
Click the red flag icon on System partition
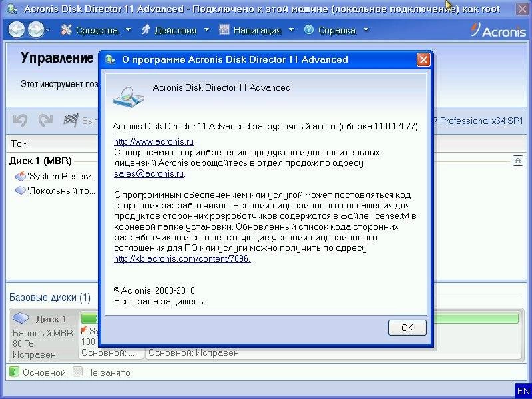coord(84,330)
